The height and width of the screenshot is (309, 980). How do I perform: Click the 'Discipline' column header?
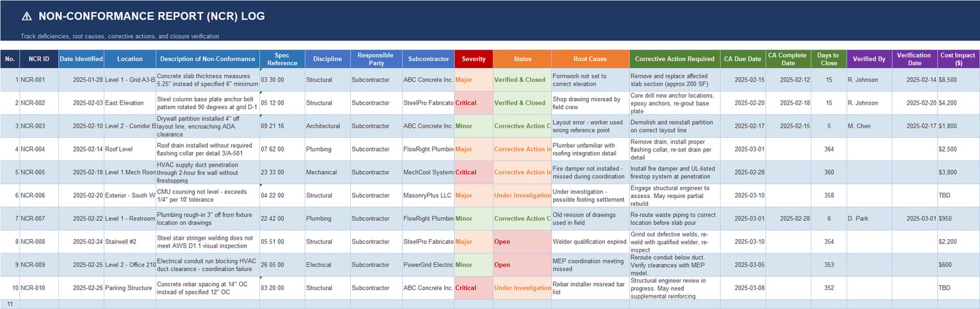(327, 59)
